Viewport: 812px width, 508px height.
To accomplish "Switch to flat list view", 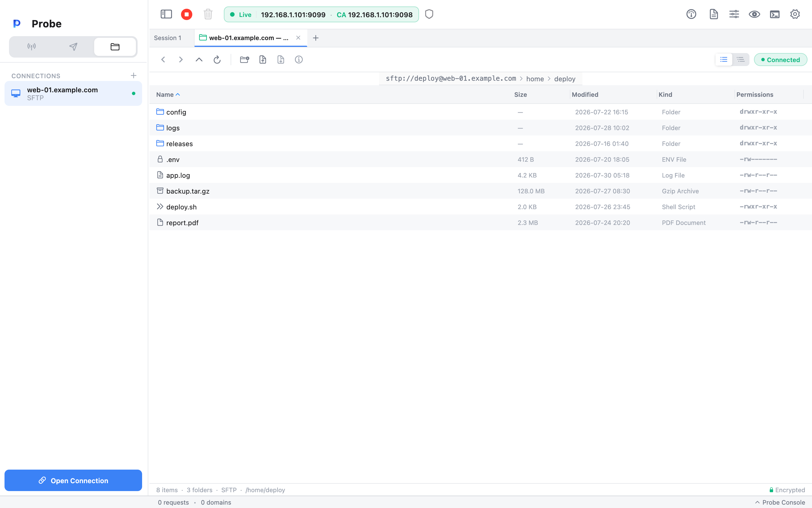I will pyautogui.click(x=724, y=60).
